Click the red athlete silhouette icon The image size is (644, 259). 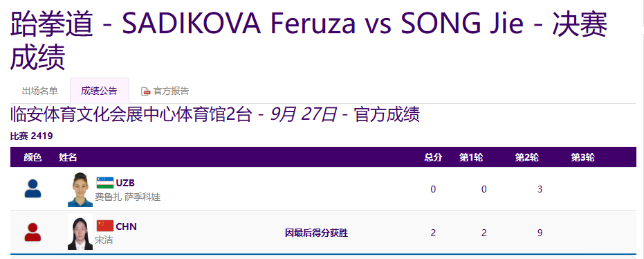[33, 232]
